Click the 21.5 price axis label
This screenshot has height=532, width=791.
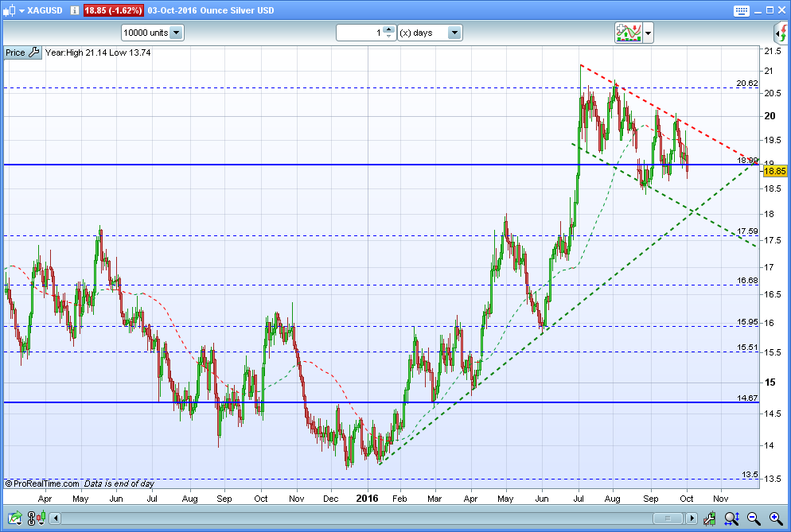773,51
